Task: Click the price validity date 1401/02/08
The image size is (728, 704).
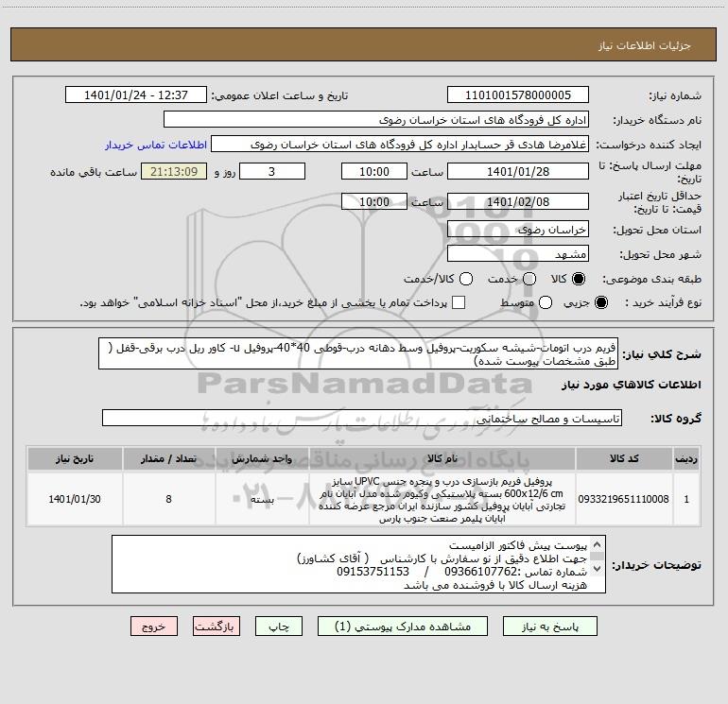Action: tap(518, 202)
